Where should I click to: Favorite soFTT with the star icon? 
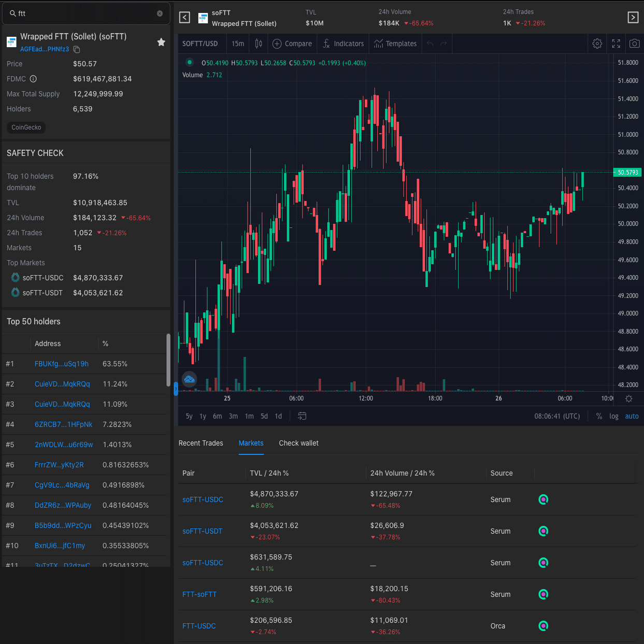[161, 42]
